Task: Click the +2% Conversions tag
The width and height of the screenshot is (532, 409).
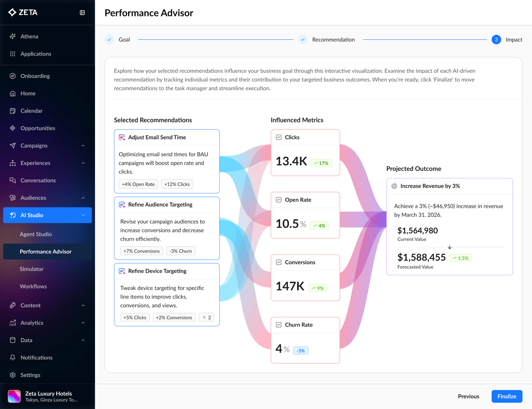Action: (174, 317)
